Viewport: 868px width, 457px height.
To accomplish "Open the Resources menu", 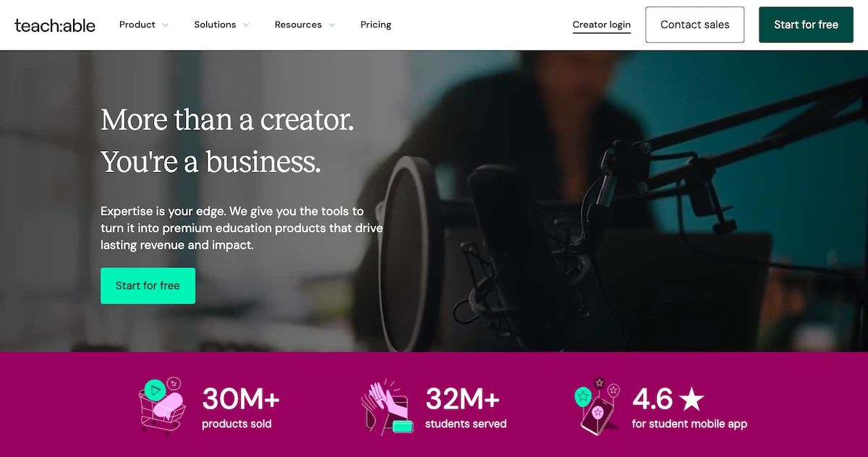I will coord(298,25).
